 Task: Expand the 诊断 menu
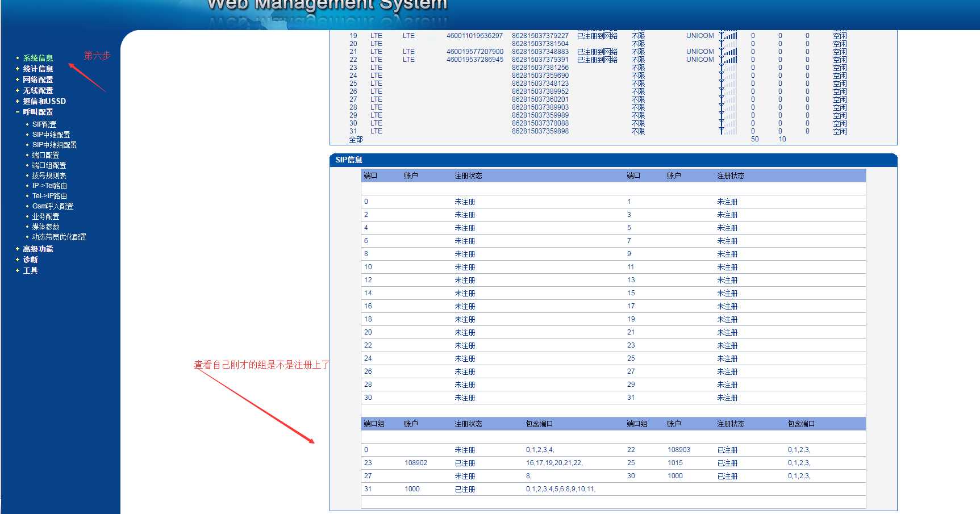pos(30,260)
